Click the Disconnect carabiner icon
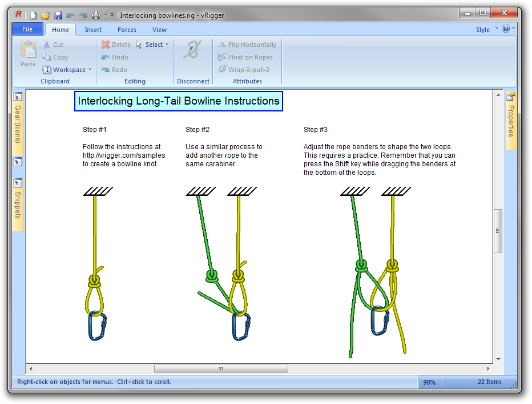 [x=193, y=50]
